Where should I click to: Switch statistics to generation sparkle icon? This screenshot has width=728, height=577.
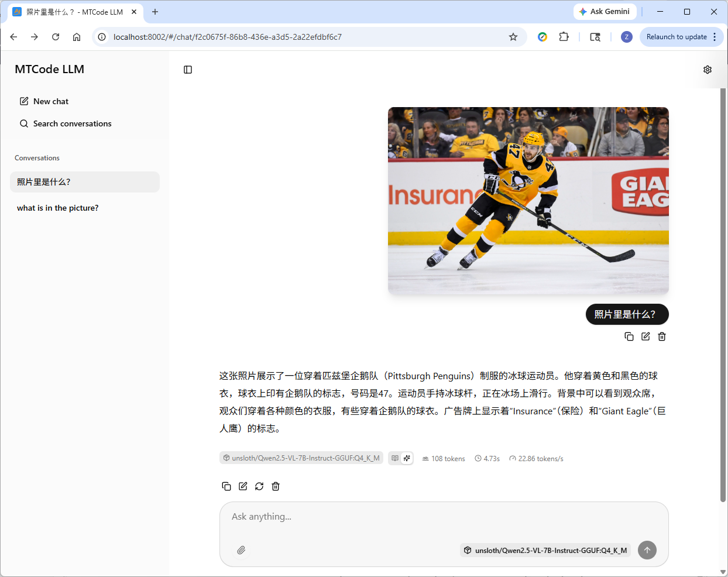coord(407,458)
